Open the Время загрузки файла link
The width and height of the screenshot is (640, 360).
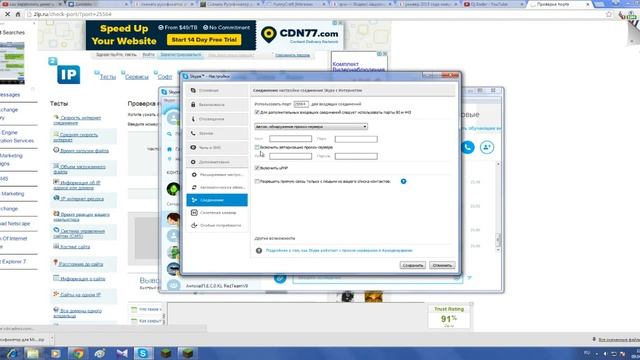(x=84, y=151)
